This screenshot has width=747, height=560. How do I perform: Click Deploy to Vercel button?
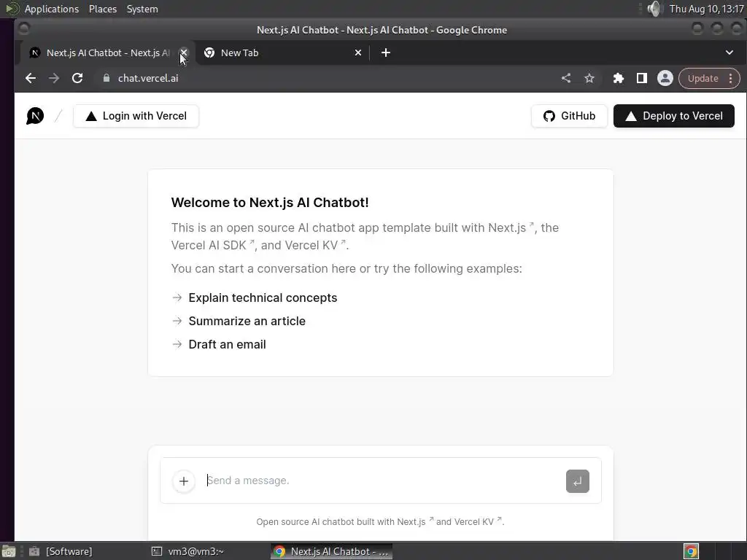(x=673, y=116)
